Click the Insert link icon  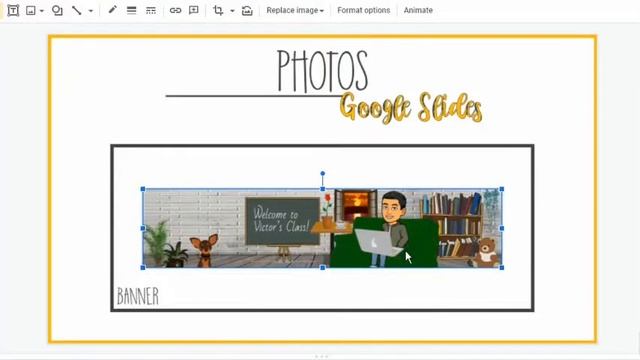(175, 11)
